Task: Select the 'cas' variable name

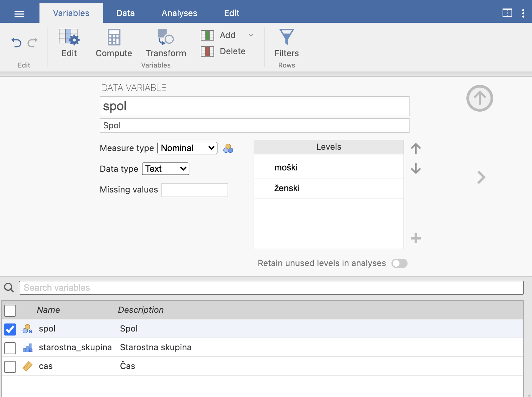Action: tap(46, 366)
